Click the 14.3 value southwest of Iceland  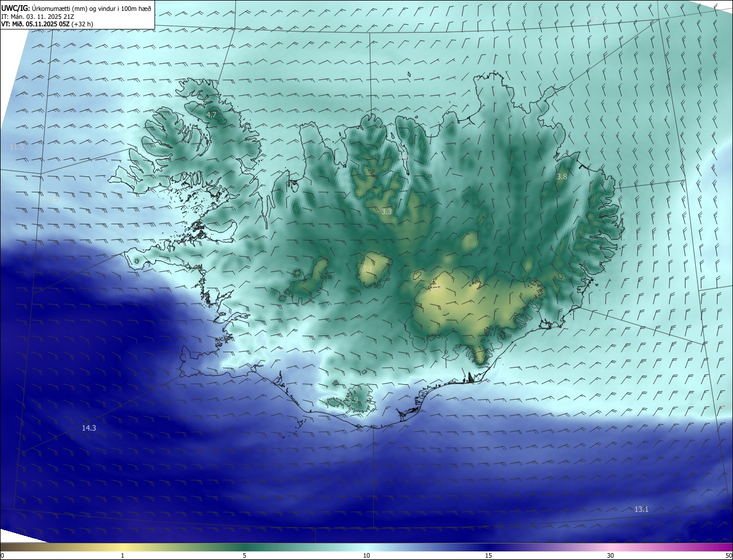pos(89,428)
